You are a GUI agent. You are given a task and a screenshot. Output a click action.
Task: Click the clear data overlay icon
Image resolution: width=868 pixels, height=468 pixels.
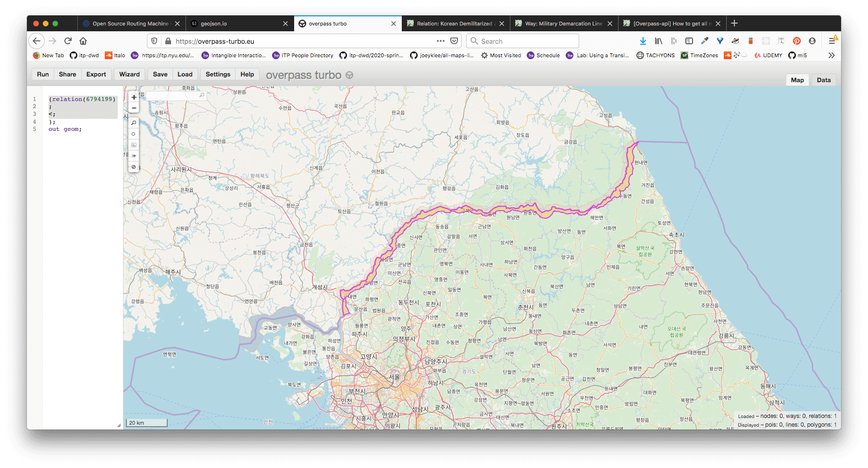pos(134,167)
